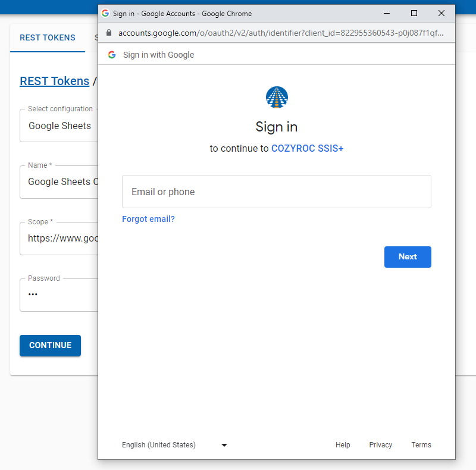Click the Google favicon in the window title bar
This screenshot has width=476, height=470.
pyautogui.click(x=105, y=13)
